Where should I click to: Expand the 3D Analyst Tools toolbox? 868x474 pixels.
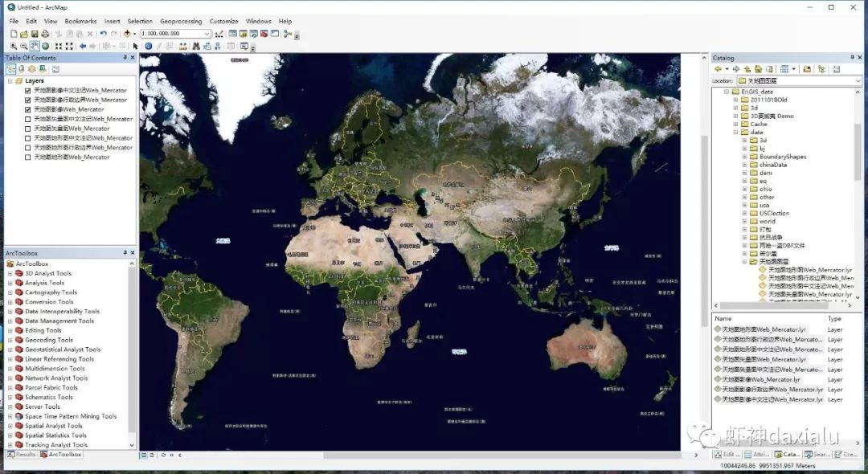point(10,273)
